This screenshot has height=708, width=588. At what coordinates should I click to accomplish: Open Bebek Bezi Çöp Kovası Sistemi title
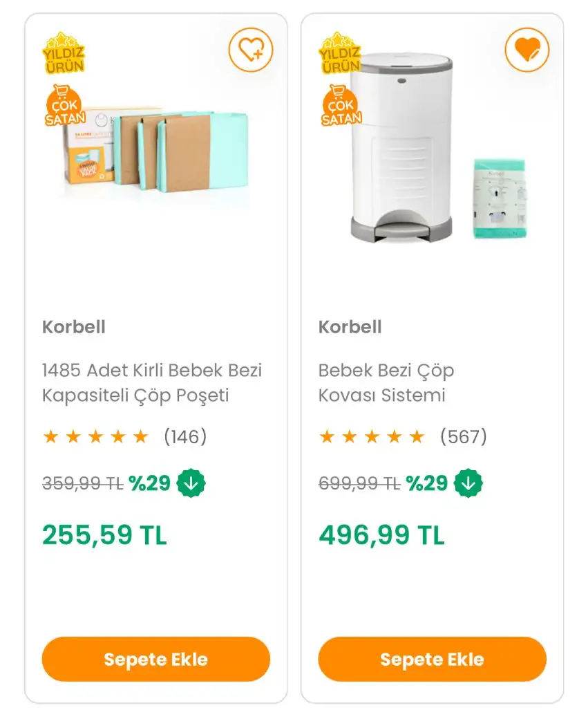click(x=386, y=382)
